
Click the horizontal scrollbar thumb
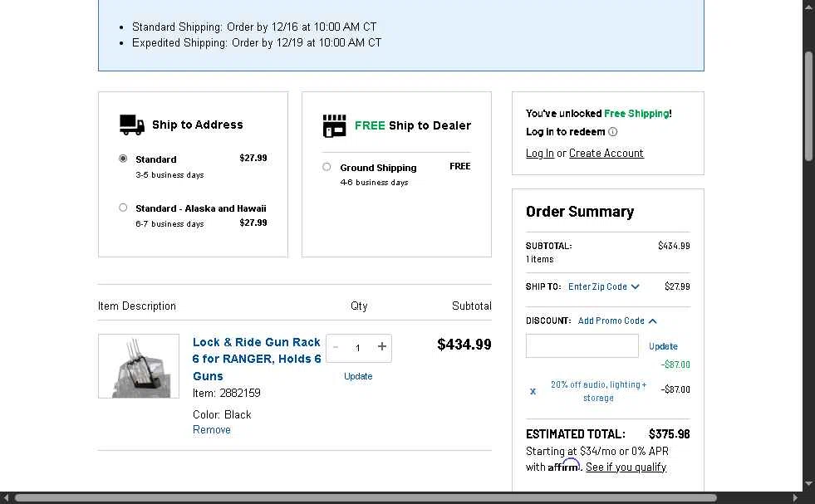pyautogui.click(x=366, y=497)
